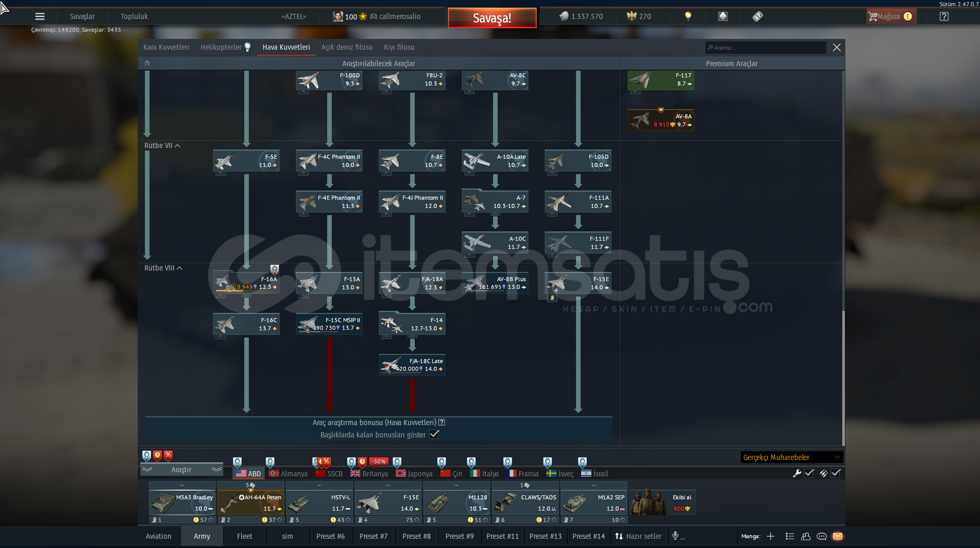Viewport: 980px width, 548px height.
Task: Open the Gerçekçi Muharebeler dropdown
Action: pos(792,457)
